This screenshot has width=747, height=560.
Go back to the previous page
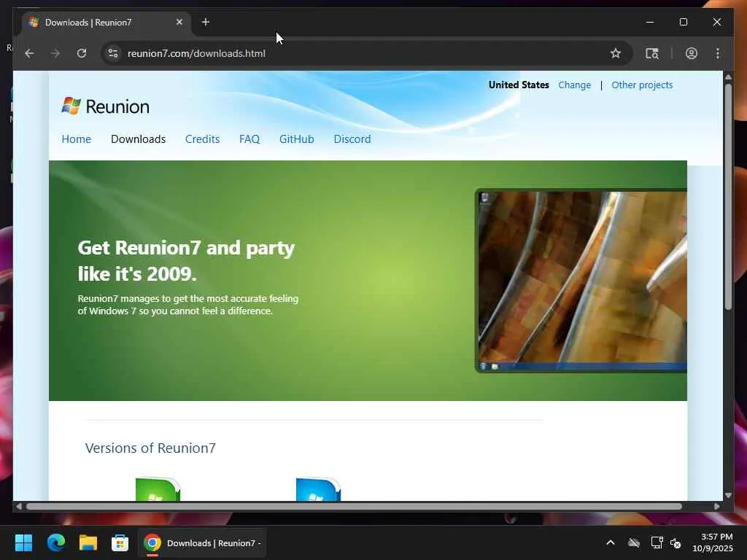point(29,53)
